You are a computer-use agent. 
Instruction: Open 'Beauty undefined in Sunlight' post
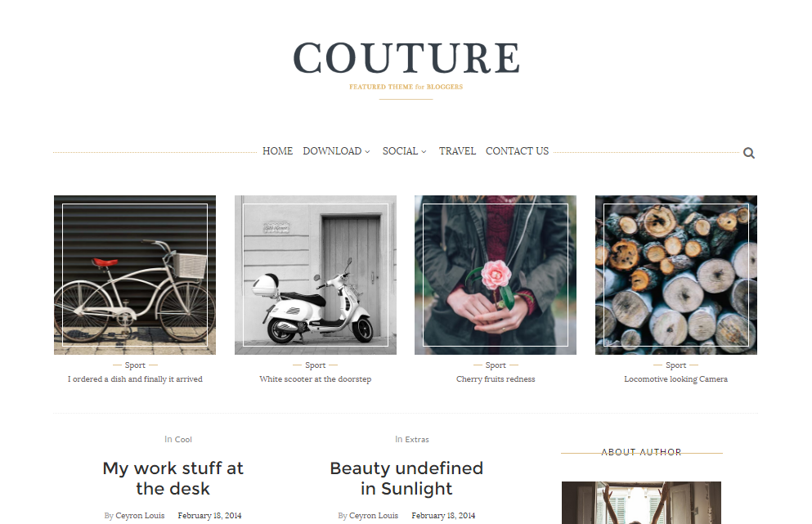[406, 478]
